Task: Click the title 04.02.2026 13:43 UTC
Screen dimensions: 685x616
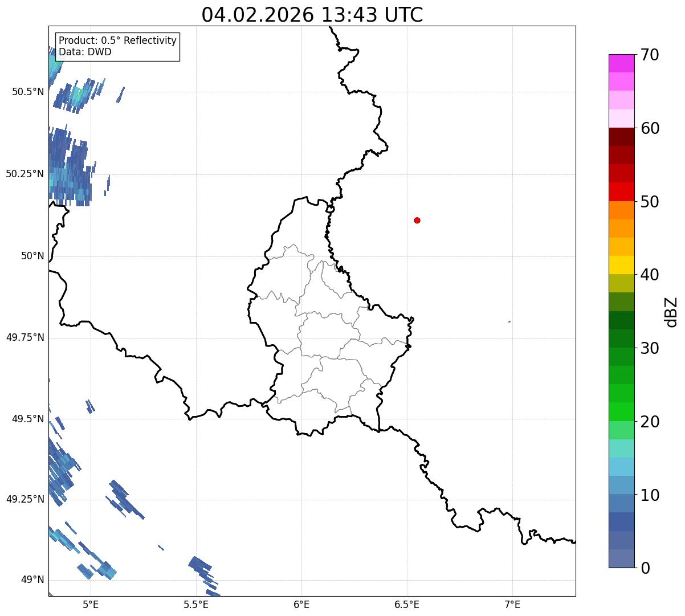Action: 312,15
